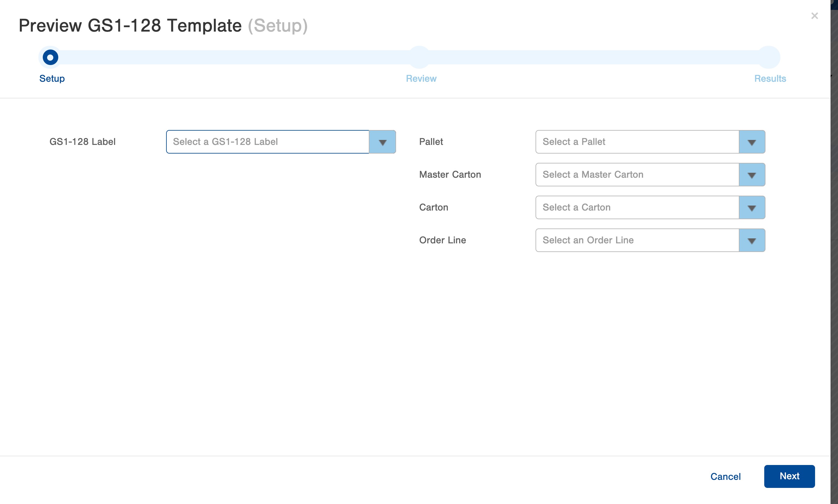Open the GS1-128 Label dropdown arrow
Image resolution: width=838 pixels, height=504 pixels.
(382, 142)
